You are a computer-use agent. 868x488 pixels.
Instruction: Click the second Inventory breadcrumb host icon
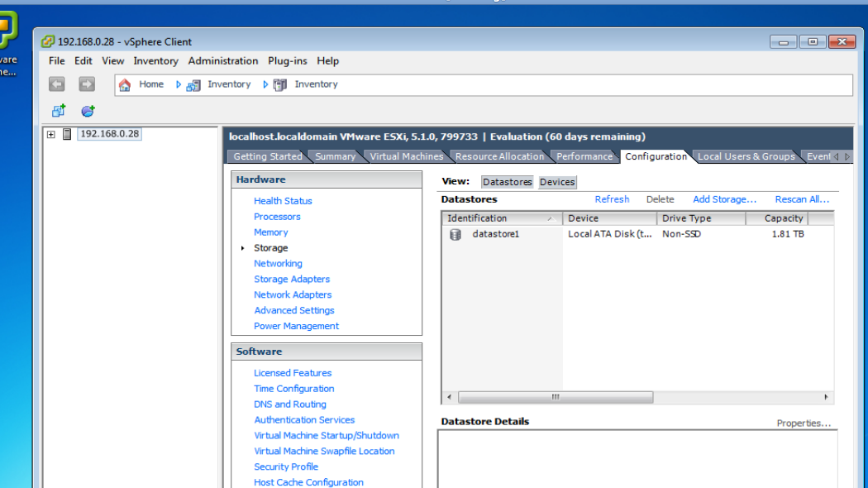(x=280, y=84)
